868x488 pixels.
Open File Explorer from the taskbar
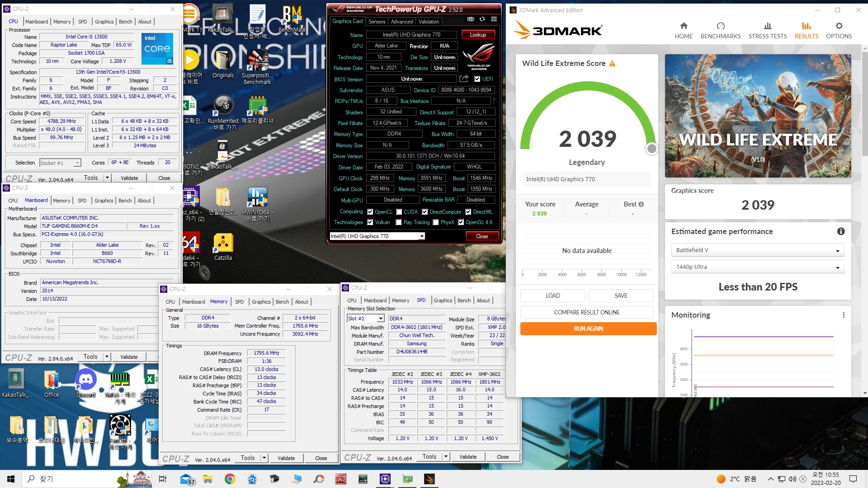(208, 479)
